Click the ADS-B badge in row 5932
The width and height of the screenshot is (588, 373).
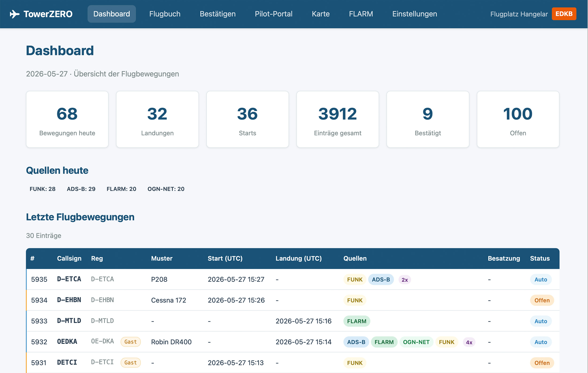[x=356, y=342]
